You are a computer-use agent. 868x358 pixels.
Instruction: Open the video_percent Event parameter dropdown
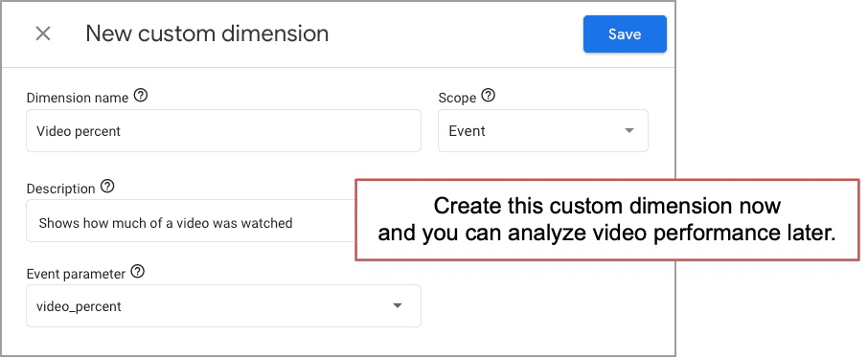223,305
